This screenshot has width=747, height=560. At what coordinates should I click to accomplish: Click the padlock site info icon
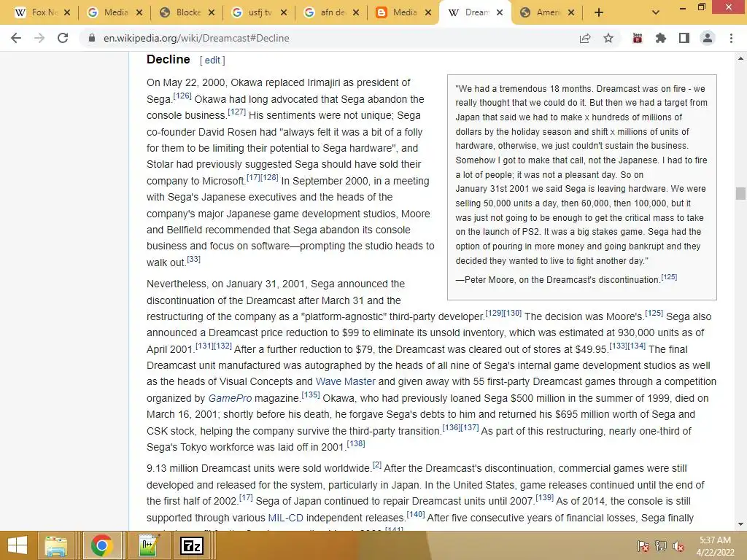point(91,38)
